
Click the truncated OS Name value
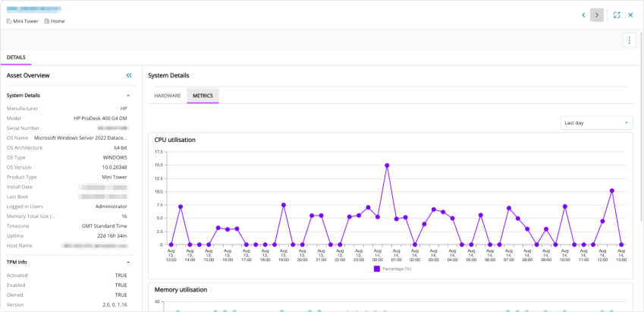click(80, 138)
